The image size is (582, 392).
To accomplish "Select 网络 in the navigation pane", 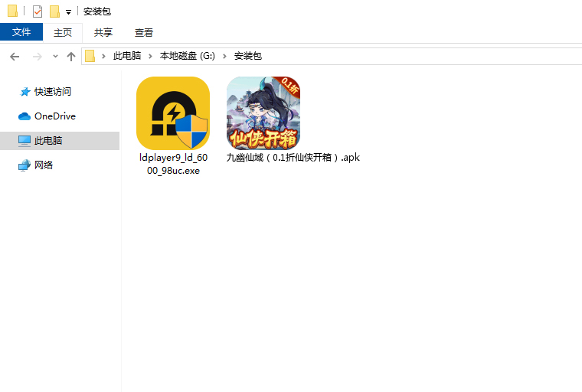I will [44, 165].
